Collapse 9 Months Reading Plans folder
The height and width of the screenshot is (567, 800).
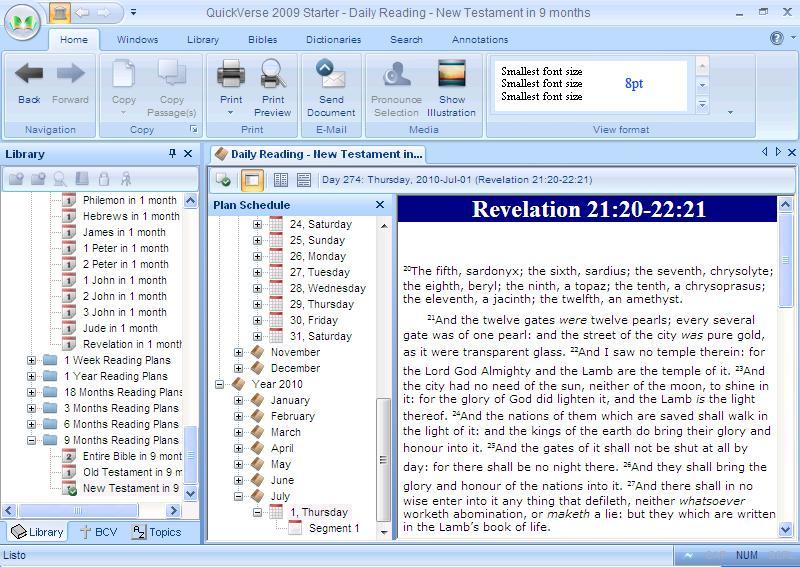32,440
